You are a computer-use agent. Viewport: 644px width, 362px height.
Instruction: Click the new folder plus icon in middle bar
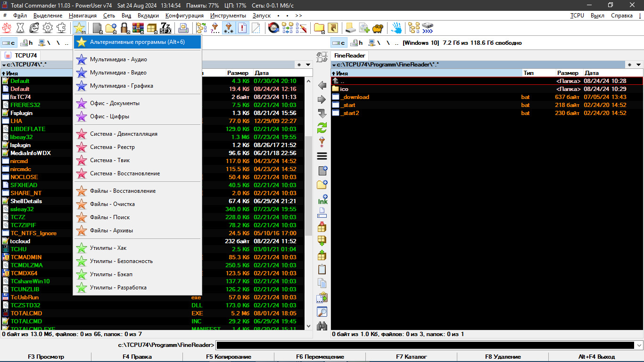coord(322,184)
